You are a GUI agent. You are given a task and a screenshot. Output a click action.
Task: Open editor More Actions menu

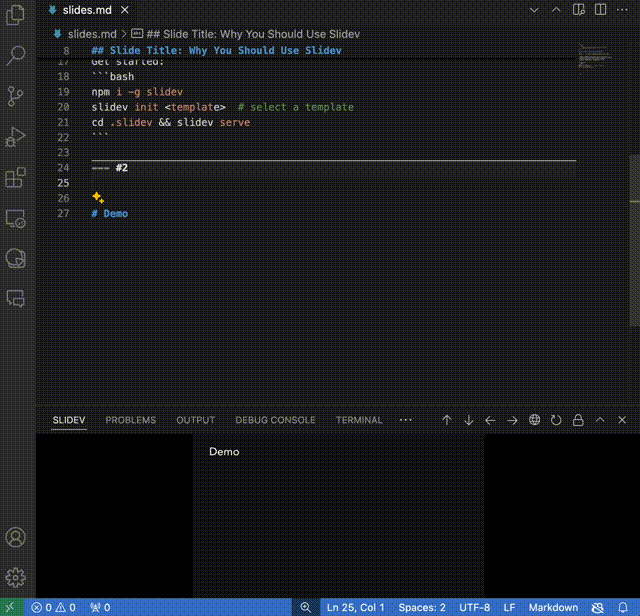(622, 10)
